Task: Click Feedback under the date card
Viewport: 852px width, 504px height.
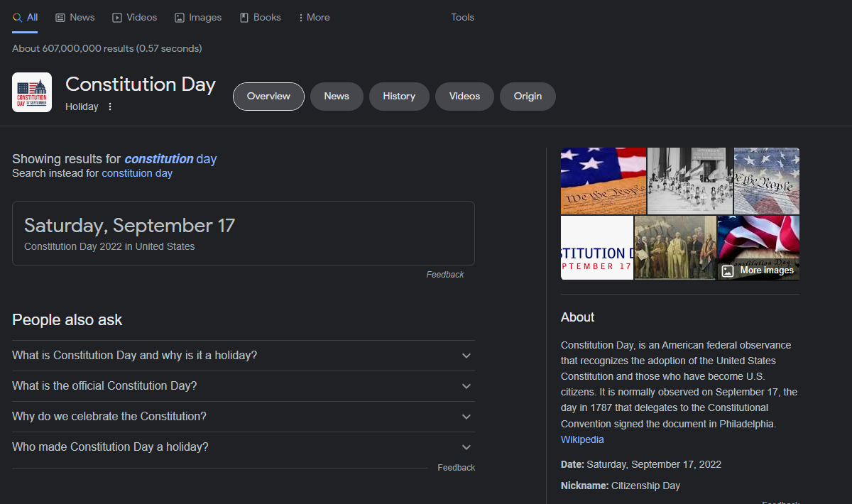Action: pyautogui.click(x=445, y=275)
